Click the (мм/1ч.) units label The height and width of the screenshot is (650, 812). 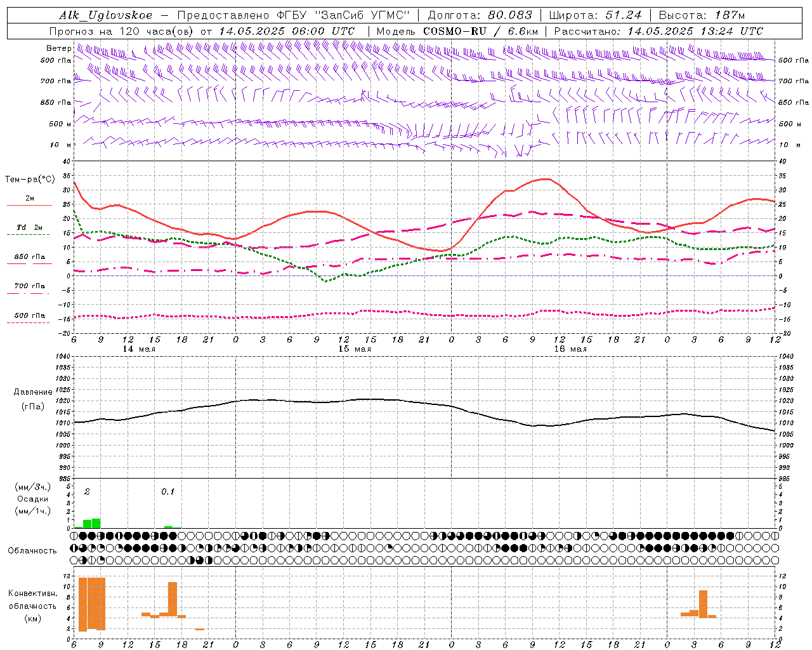click(x=33, y=511)
